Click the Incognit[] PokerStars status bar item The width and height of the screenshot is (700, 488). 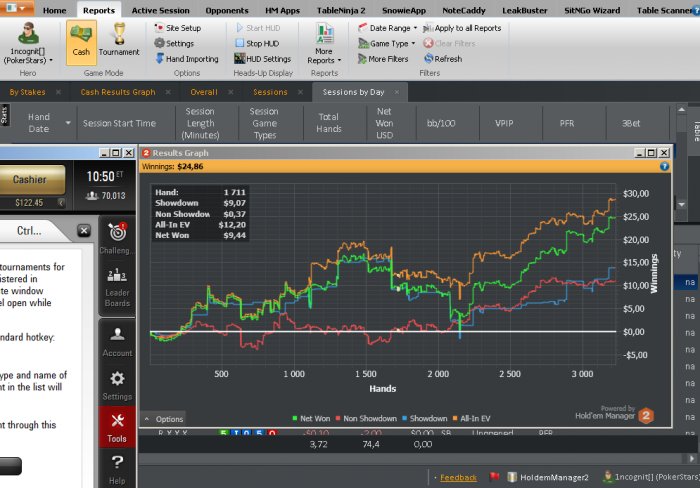pyautogui.click(x=651, y=477)
